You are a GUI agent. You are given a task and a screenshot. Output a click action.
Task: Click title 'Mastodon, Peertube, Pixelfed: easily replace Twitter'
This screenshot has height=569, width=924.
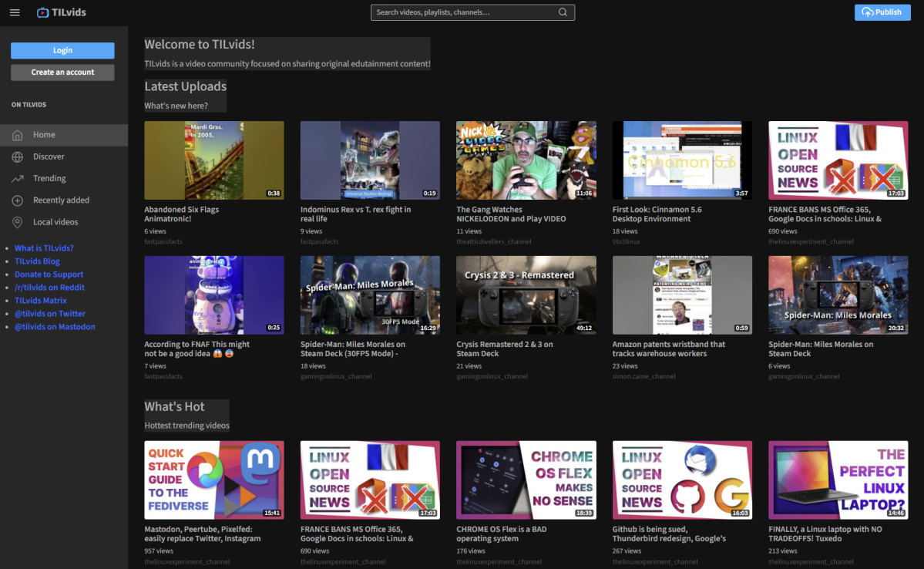[202, 534]
